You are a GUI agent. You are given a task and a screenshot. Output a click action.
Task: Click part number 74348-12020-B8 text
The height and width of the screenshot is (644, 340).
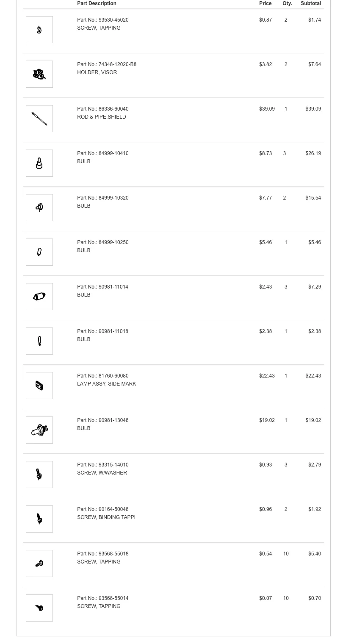(x=117, y=64)
